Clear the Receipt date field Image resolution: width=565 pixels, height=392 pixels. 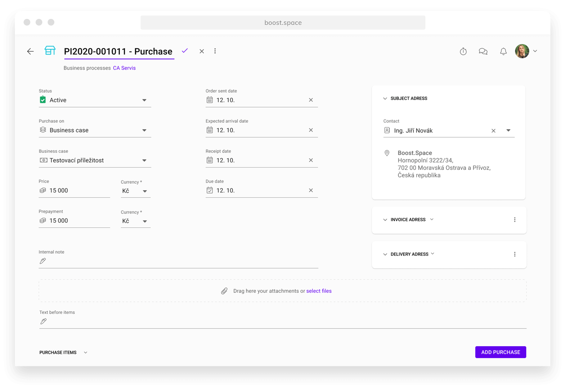click(x=311, y=160)
